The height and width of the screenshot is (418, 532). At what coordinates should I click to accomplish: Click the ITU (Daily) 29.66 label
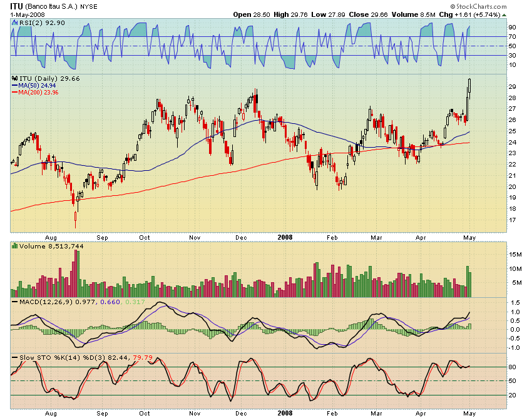49,78
